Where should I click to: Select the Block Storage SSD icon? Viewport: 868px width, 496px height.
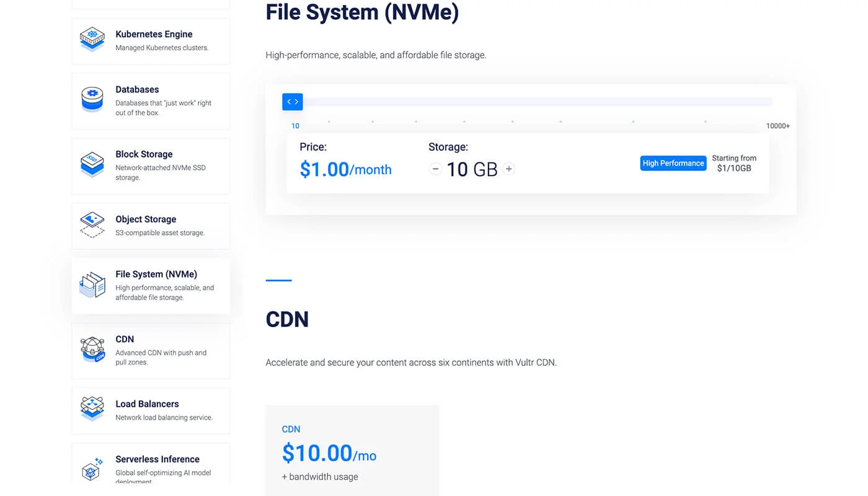[92, 165]
